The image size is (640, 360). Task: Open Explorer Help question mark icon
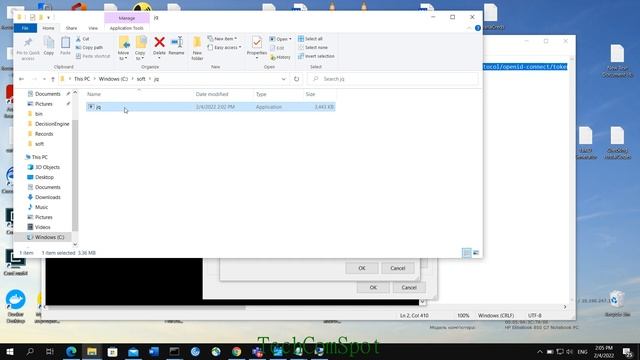478,28
